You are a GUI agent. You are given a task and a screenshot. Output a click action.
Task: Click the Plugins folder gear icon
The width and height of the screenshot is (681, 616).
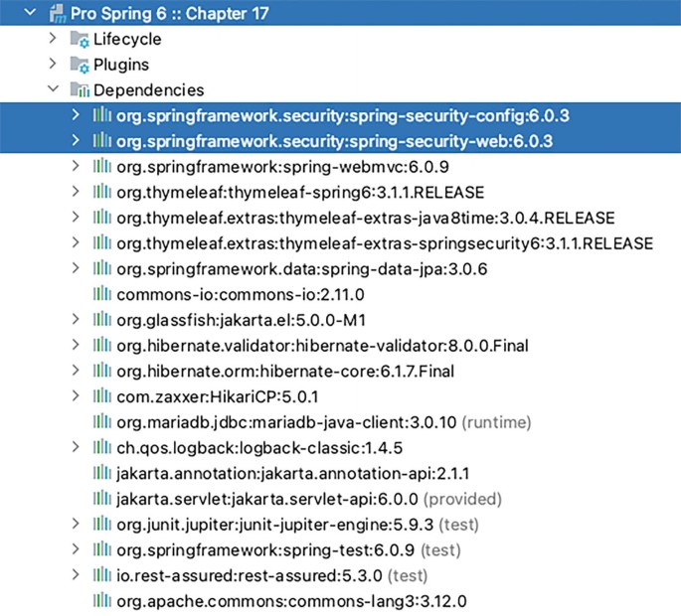[x=80, y=65]
